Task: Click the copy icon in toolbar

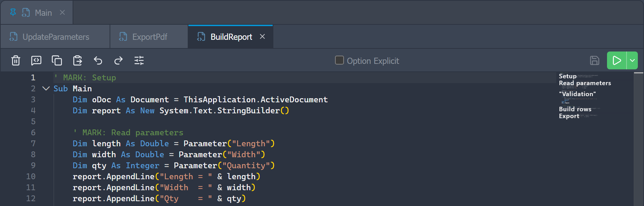Action: pos(57,60)
